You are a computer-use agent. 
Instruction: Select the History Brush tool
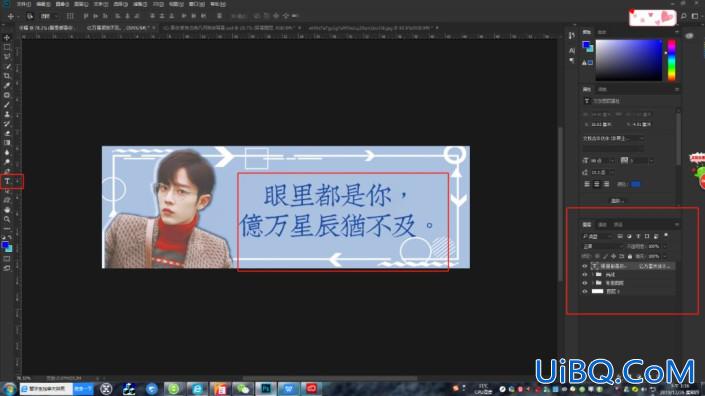(7, 124)
